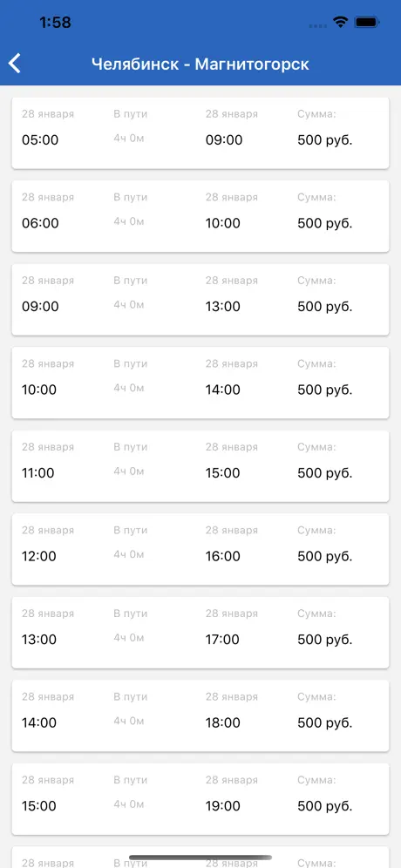Tap the Челябинск - Магнитогорск header title
Screen dimensions: 401x868
pos(200,64)
